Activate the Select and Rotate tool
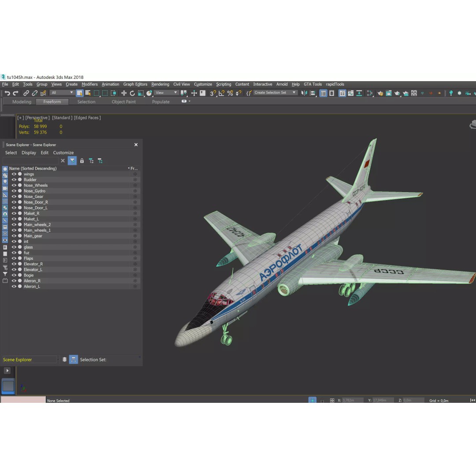This screenshot has width=476, height=476. [x=132, y=93]
